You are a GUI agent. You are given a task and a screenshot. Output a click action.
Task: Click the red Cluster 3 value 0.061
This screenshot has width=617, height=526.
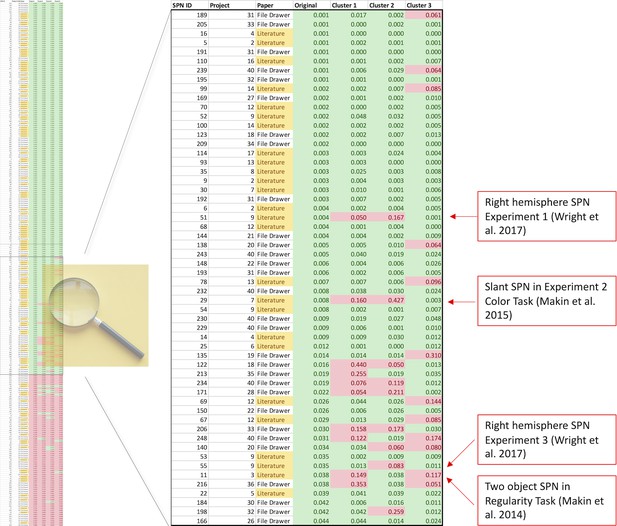pos(424,15)
